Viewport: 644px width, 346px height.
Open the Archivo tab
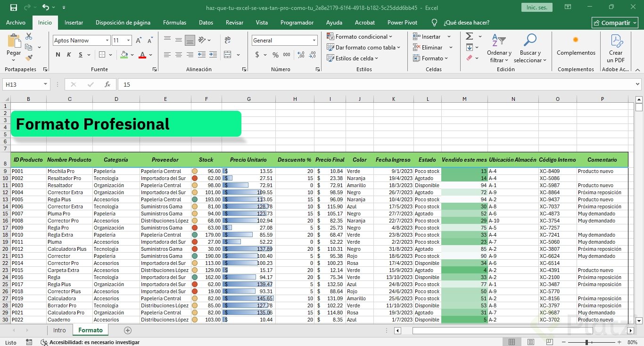16,22
